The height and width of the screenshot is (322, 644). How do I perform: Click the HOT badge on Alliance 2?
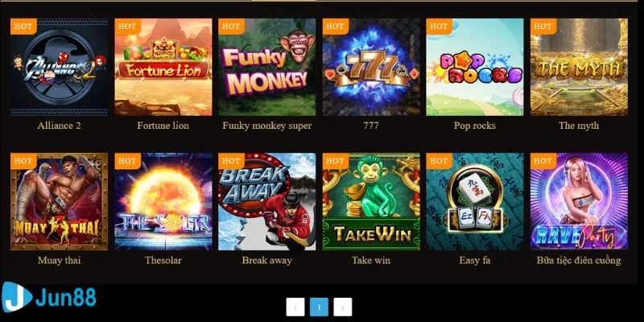click(23, 27)
